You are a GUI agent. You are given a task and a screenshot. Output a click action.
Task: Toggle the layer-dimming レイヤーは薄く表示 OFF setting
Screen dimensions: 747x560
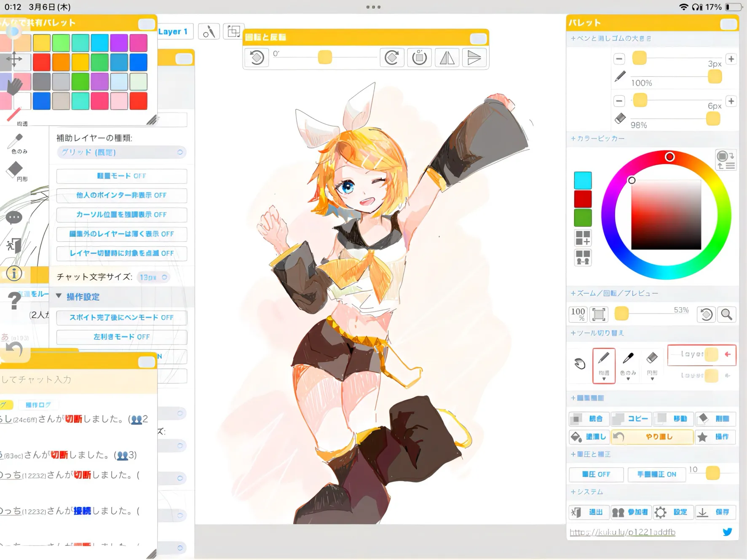click(x=121, y=234)
